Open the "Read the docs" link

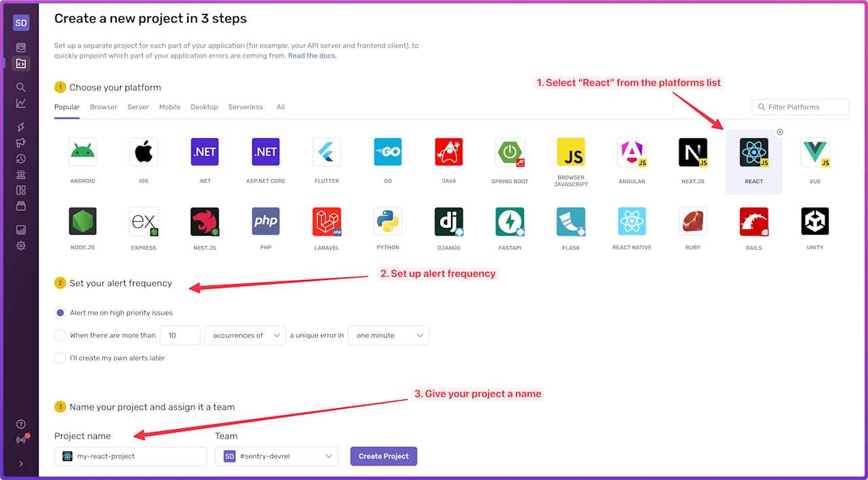(312, 56)
